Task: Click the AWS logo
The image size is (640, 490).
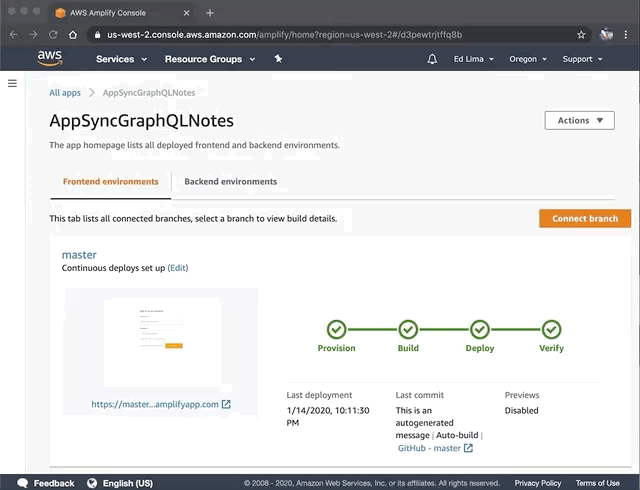Action: pyautogui.click(x=50, y=58)
